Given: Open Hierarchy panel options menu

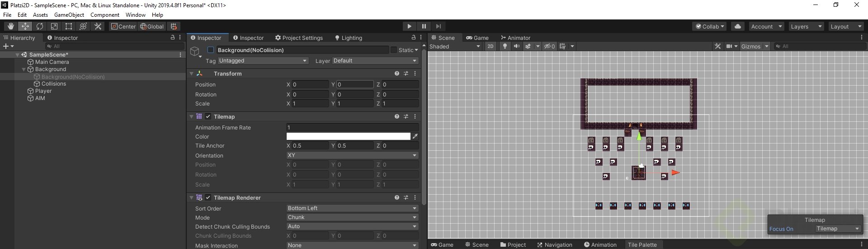Looking at the screenshot, I should (x=180, y=38).
